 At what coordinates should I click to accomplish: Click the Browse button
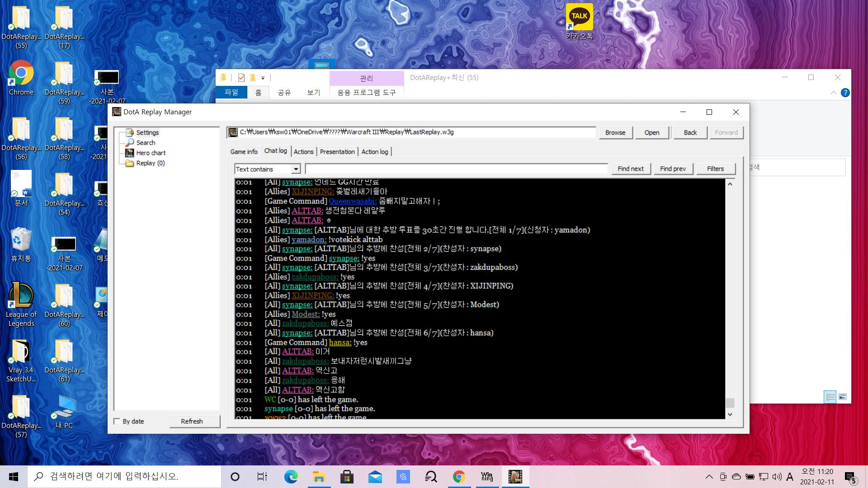pos(615,132)
